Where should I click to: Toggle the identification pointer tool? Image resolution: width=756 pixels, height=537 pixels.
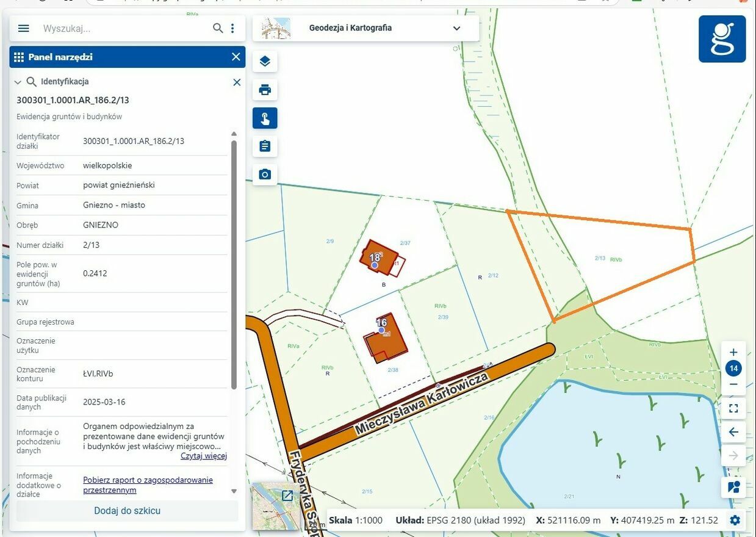tap(265, 118)
